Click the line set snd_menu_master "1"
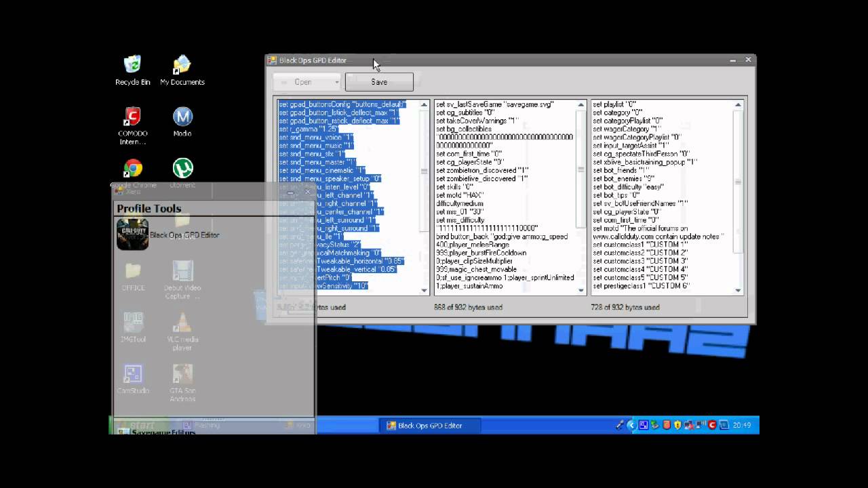 coord(317,162)
